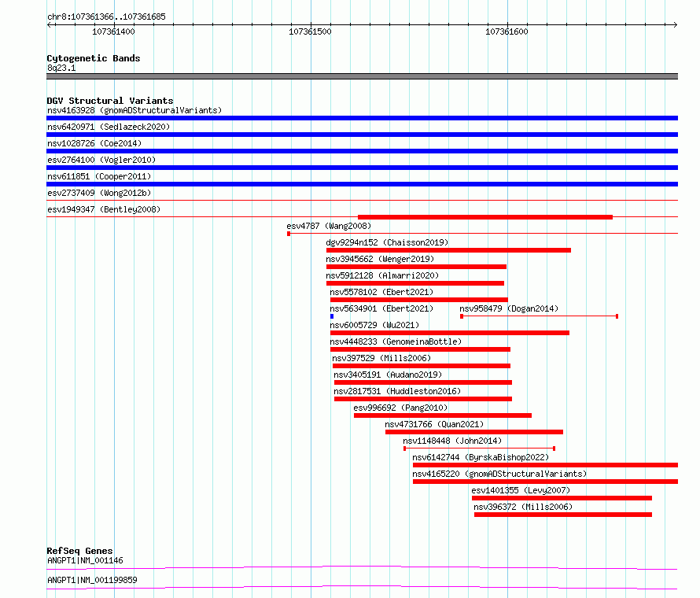Open the esv1401355 (Levy2007) label
The width and height of the screenshot is (700, 598).
[521, 490]
